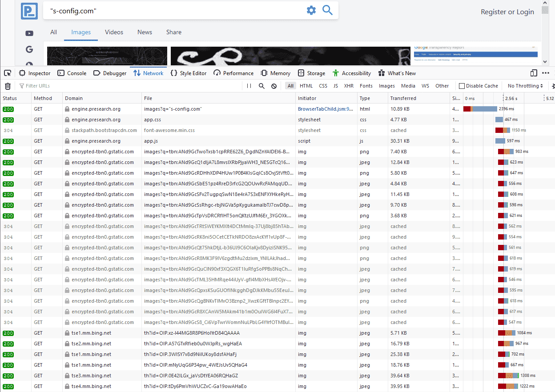The image size is (555, 392).
Task: Filter requests by JS
Action: pos(336,86)
